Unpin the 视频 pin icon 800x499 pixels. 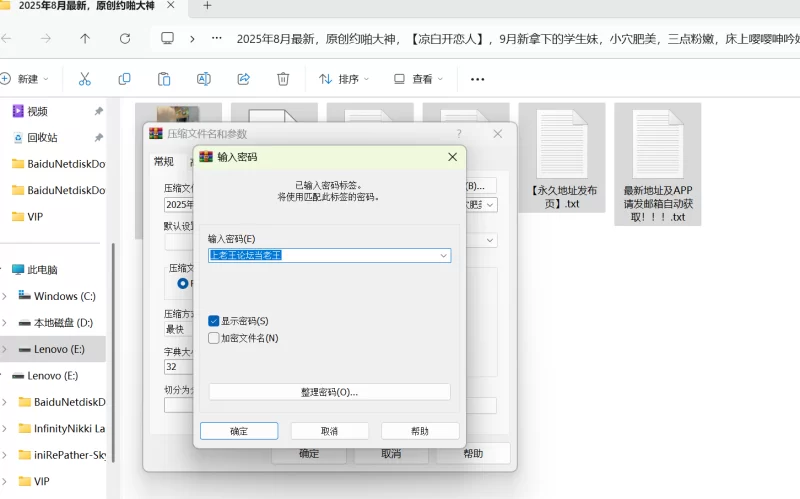pos(98,111)
